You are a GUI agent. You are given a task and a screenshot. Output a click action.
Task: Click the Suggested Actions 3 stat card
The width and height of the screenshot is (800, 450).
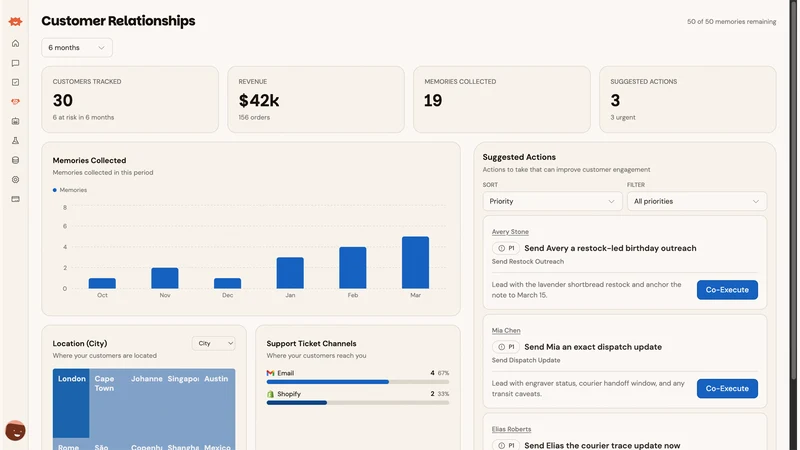(688, 99)
